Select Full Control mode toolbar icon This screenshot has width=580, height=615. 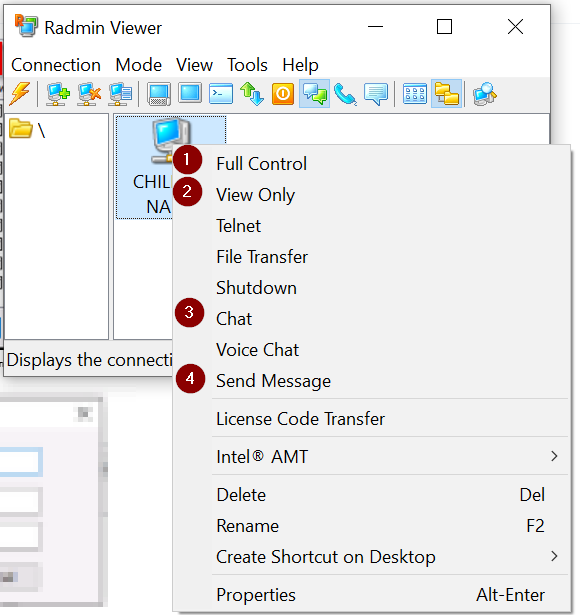coord(159,94)
